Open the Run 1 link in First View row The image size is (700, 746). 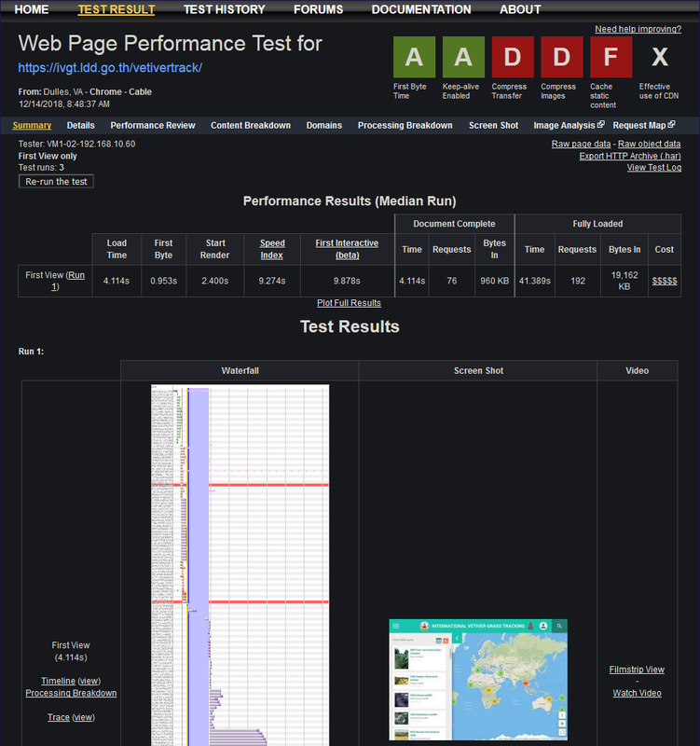68,281
